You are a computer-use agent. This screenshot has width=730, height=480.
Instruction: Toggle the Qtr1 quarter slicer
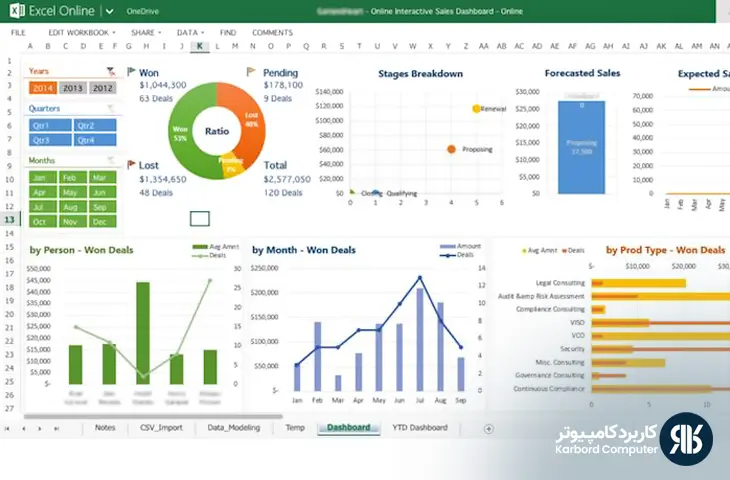point(50,125)
